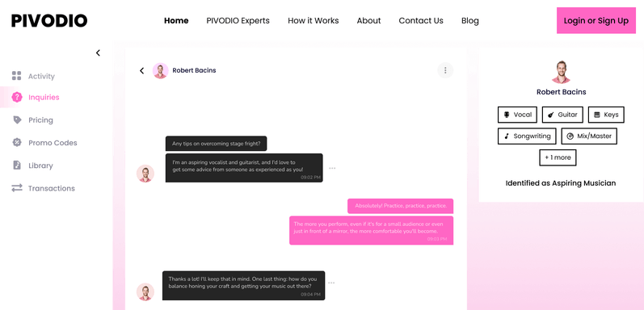Click the Library file icon

coord(17,165)
